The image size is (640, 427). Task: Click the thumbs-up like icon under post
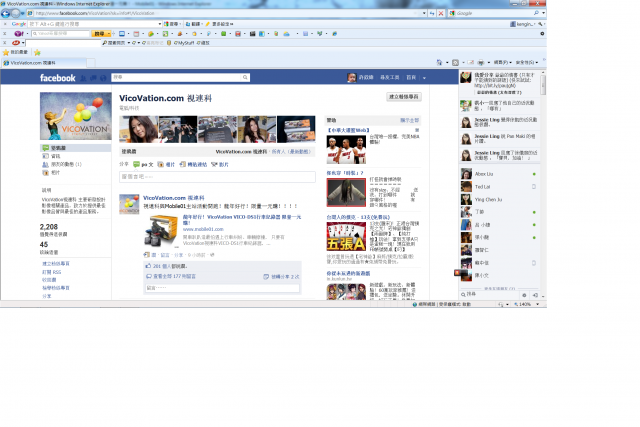[x=148, y=266]
